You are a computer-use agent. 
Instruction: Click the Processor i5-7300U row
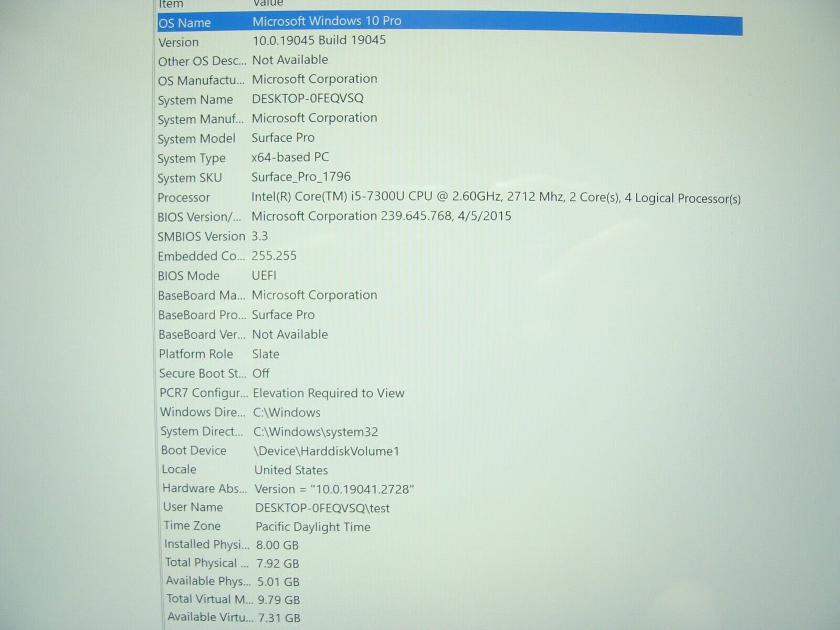pos(450,197)
